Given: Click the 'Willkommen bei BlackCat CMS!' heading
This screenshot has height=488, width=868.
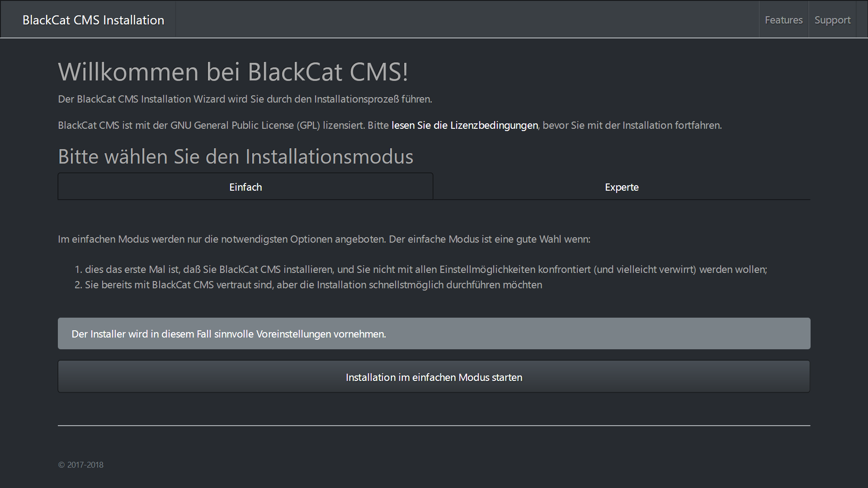Looking at the screenshot, I should pos(233,71).
